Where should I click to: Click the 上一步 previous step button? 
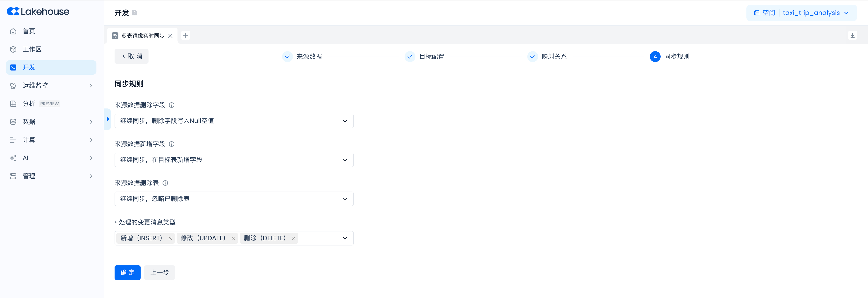click(159, 273)
